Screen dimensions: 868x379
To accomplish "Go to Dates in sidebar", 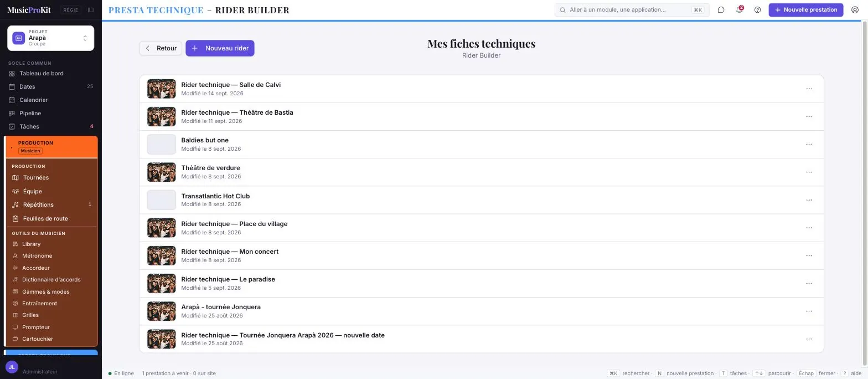I will 51,87.
